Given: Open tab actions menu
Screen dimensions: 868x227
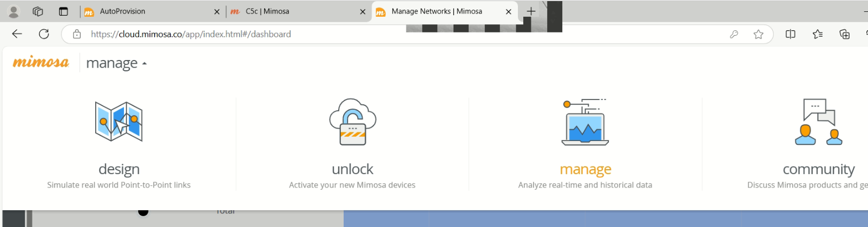Looking at the screenshot, I should pyautogui.click(x=63, y=11).
